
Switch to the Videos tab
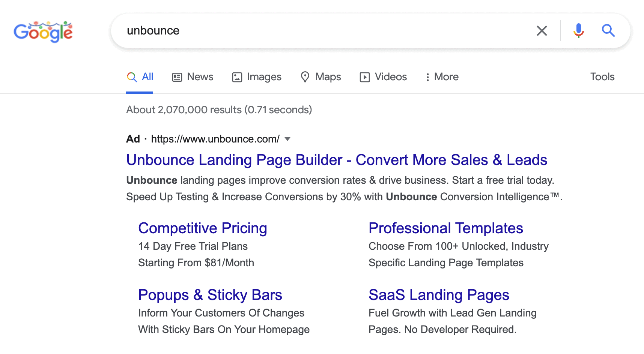(383, 77)
